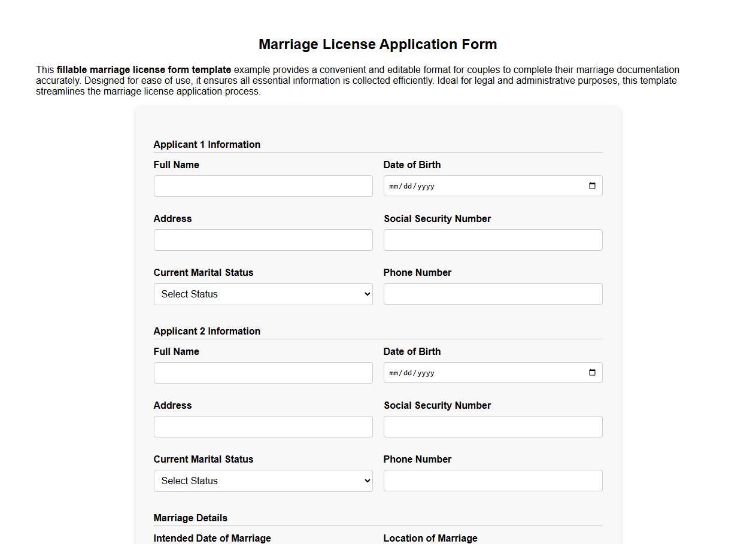Select the Applicant 2 Address field
The height and width of the screenshot is (544, 756).
(263, 427)
